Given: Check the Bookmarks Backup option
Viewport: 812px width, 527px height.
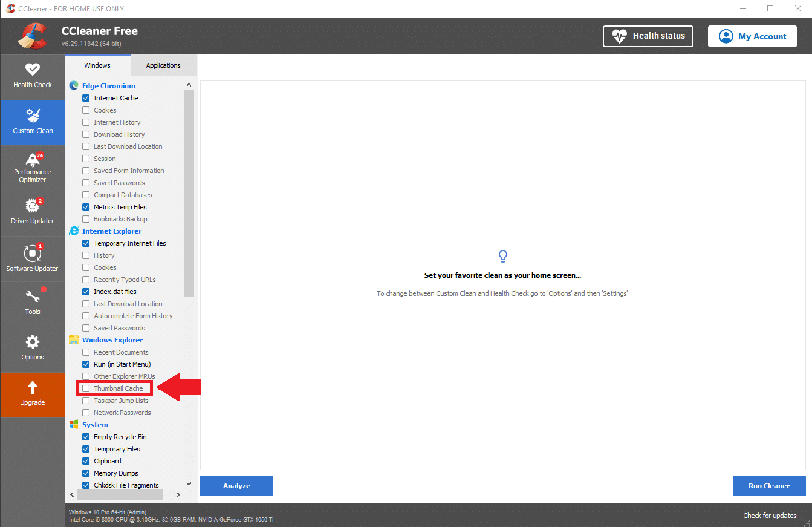Looking at the screenshot, I should 86,219.
